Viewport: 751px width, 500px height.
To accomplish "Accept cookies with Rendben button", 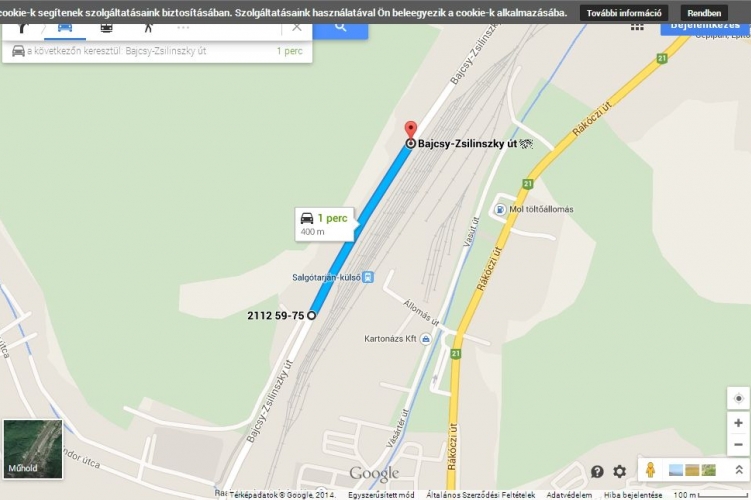I will 704,13.
